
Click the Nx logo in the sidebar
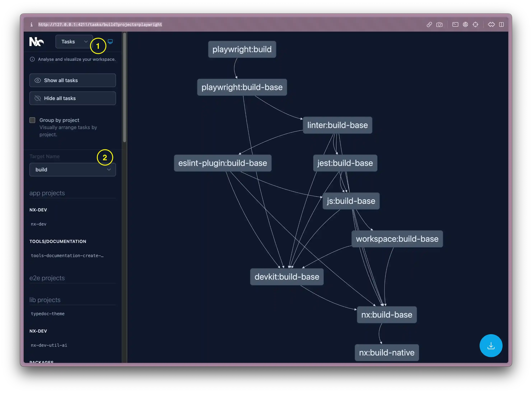coord(37,42)
